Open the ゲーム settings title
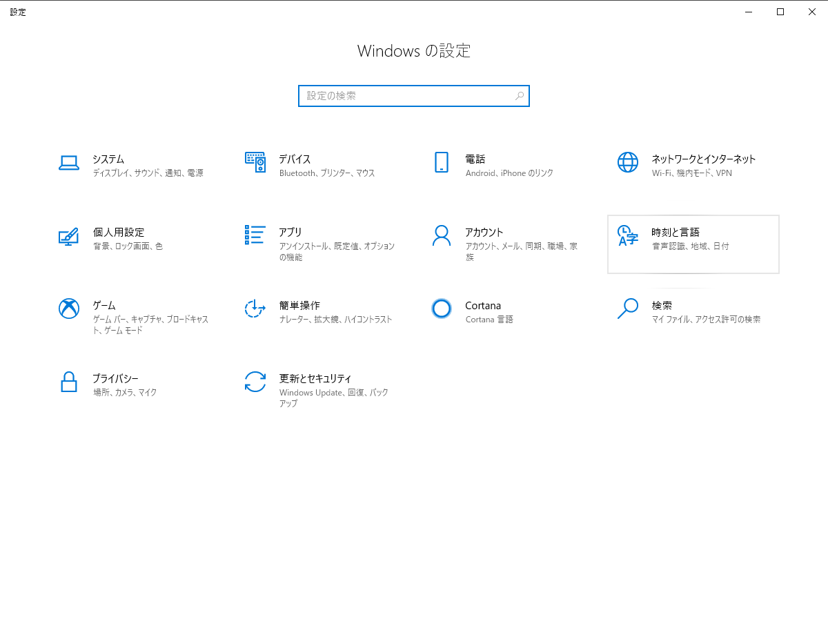 pos(104,305)
